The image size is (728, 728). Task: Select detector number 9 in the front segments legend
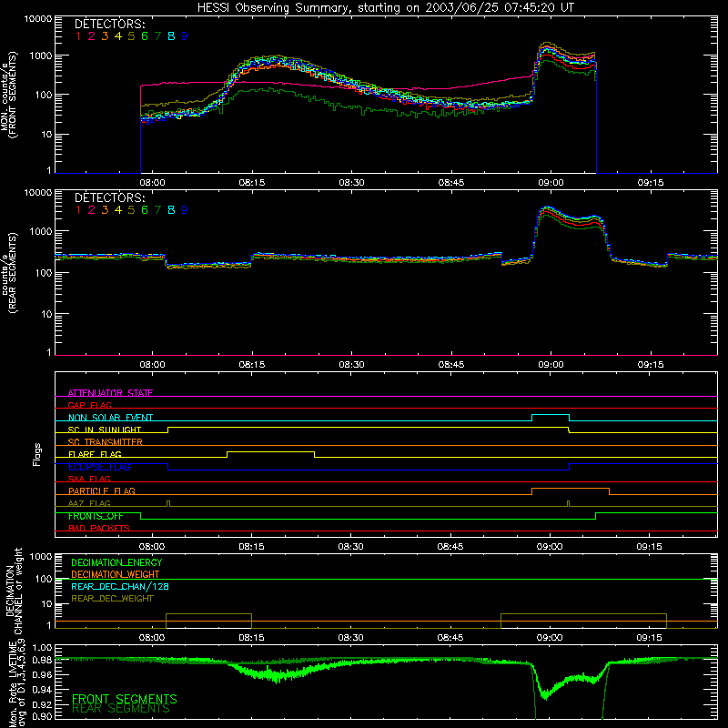tap(185, 36)
